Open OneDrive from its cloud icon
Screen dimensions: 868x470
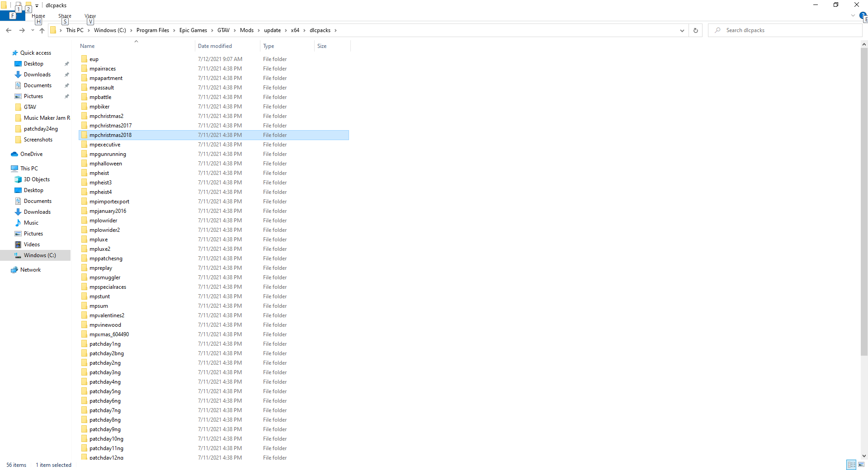(14, 154)
